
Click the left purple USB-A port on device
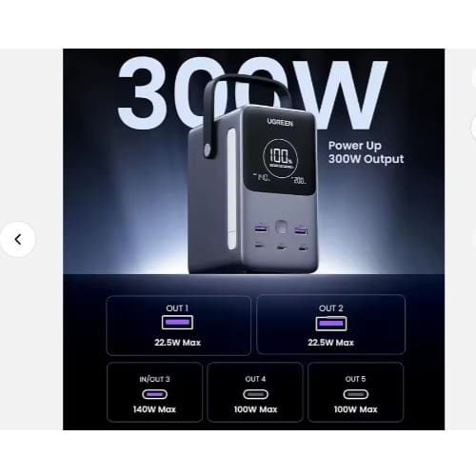261,228
